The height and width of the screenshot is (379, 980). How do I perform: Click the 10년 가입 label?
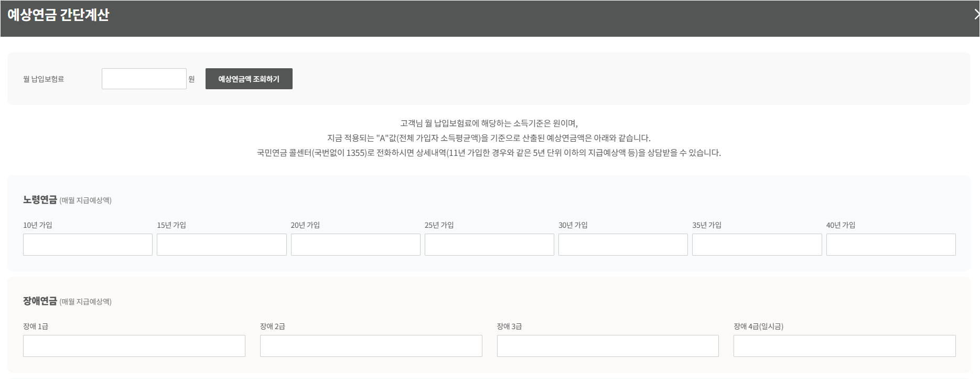[38, 225]
